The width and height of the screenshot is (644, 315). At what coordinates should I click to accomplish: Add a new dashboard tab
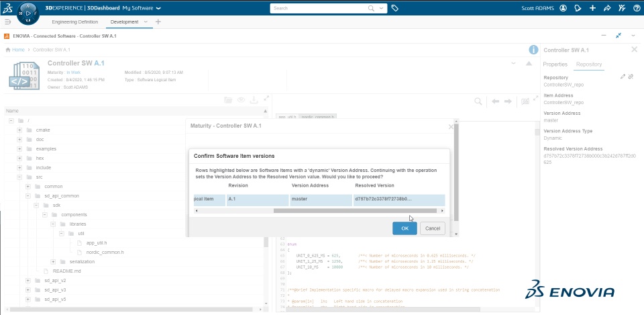tap(158, 21)
